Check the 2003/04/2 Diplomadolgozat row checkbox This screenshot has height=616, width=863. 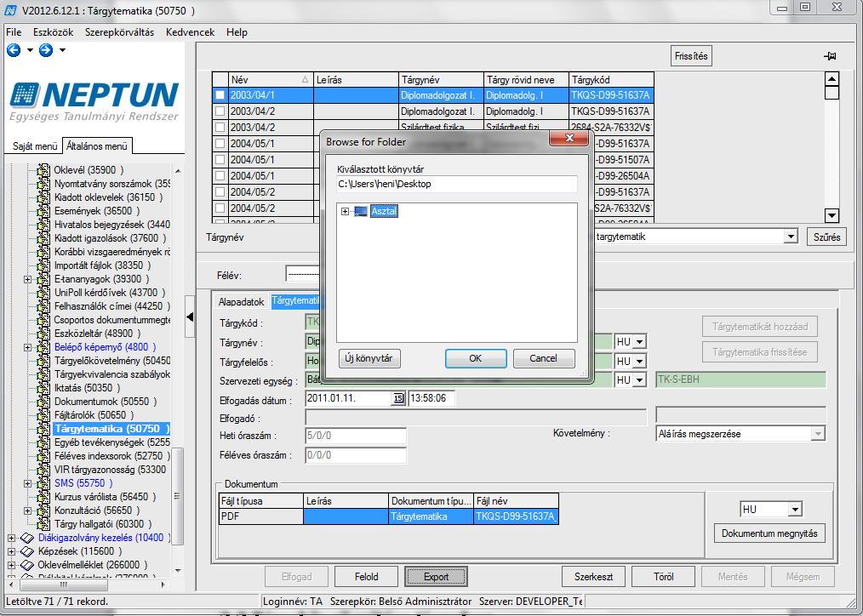[x=220, y=111]
